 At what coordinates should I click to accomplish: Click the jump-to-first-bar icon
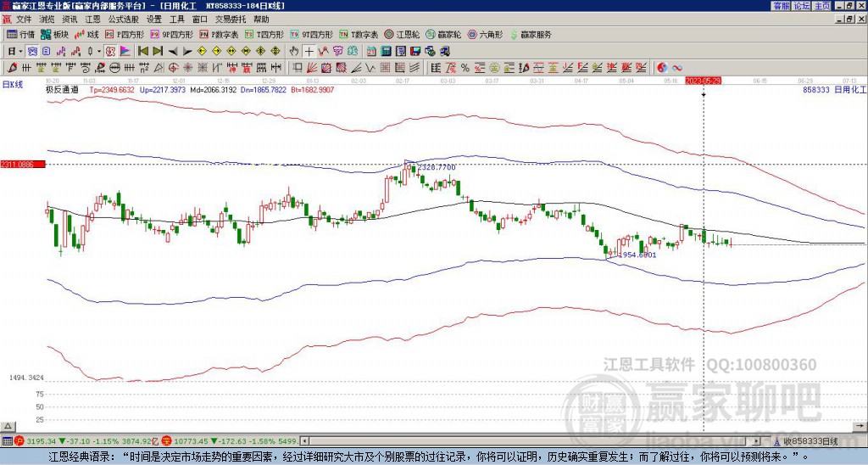pyautogui.click(x=142, y=52)
